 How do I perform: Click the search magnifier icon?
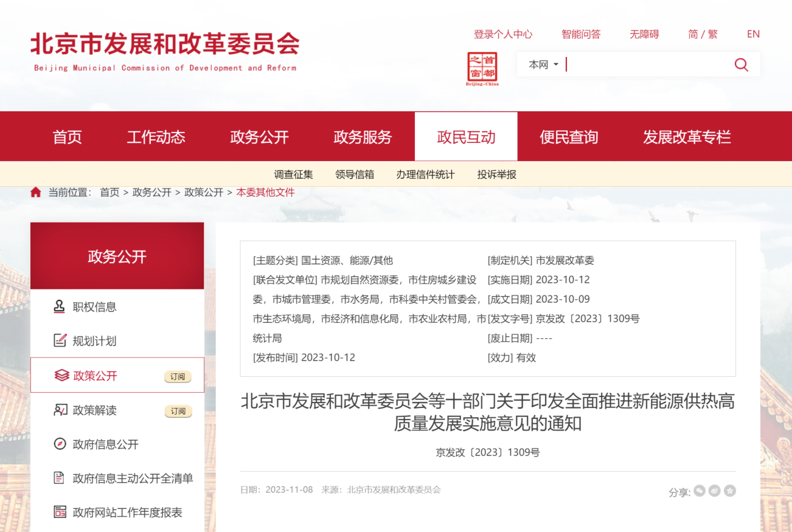741,64
